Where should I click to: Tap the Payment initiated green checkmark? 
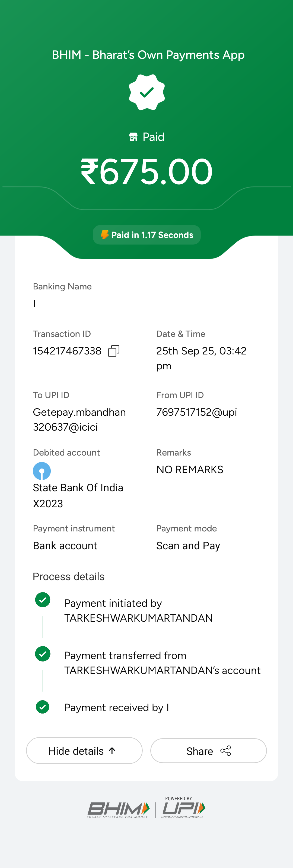(43, 600)
